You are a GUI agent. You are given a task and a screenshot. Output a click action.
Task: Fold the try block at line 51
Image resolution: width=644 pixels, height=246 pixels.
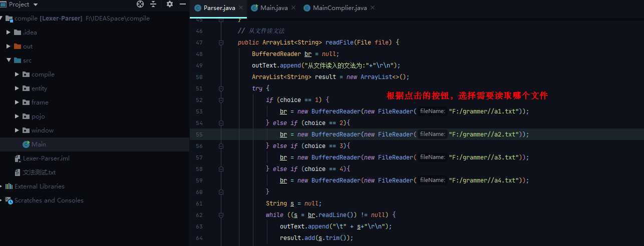[x=221, y=88]
